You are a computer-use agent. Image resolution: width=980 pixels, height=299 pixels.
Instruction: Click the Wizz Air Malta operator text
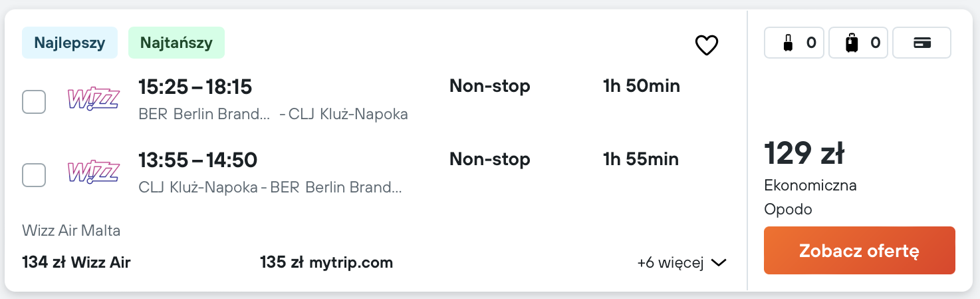tap(71, 231)
